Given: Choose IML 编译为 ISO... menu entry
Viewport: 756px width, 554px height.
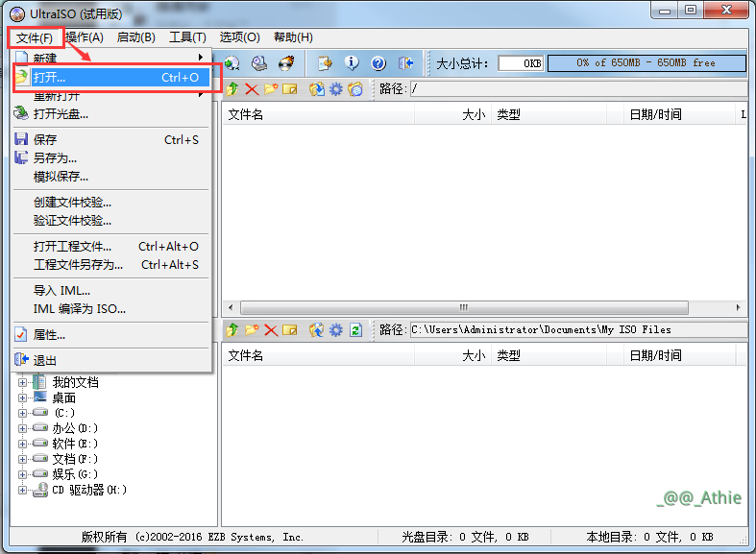Looking at the screenshot, I should click(111, 309).
